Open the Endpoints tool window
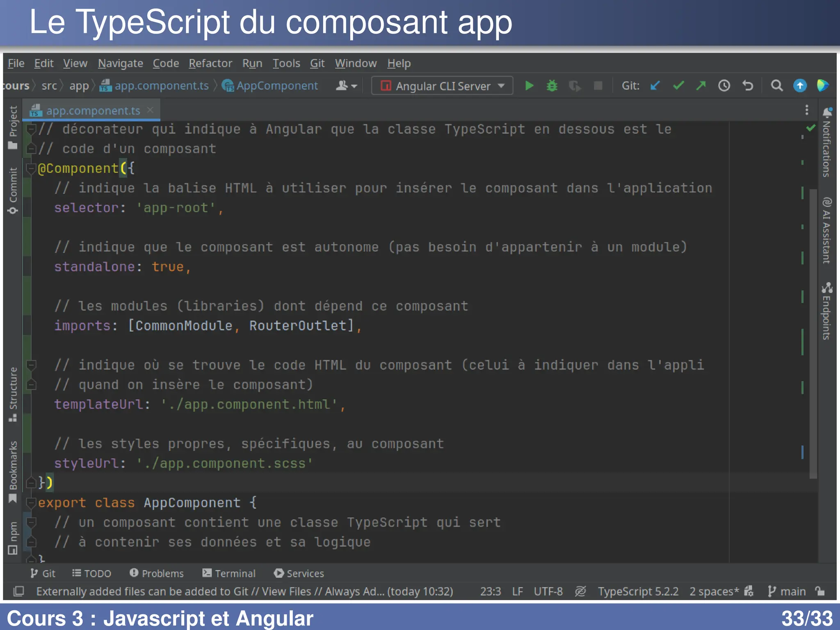This screenshot has width=840, height=630. click(827, 311)
